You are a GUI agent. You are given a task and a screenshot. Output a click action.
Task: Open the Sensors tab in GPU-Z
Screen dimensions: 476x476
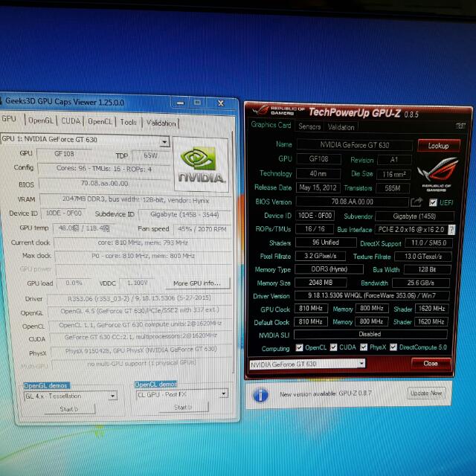pyautogui.click(x=309, y=126)
